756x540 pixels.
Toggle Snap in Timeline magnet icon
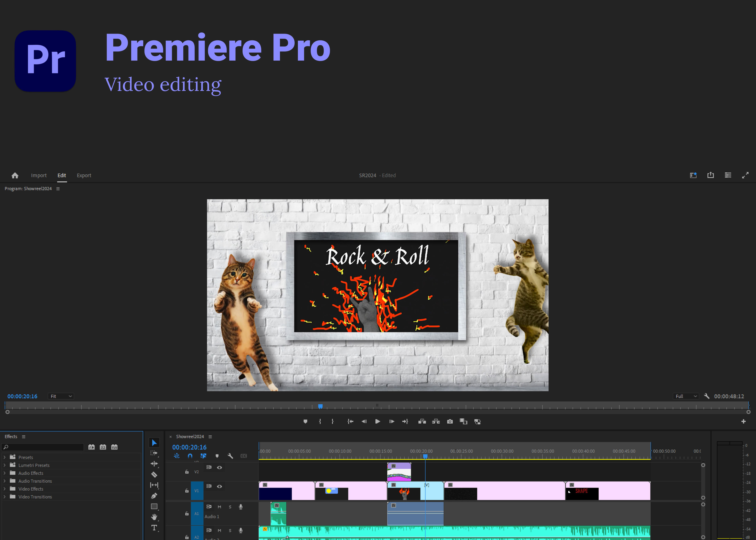coord(190,456)
